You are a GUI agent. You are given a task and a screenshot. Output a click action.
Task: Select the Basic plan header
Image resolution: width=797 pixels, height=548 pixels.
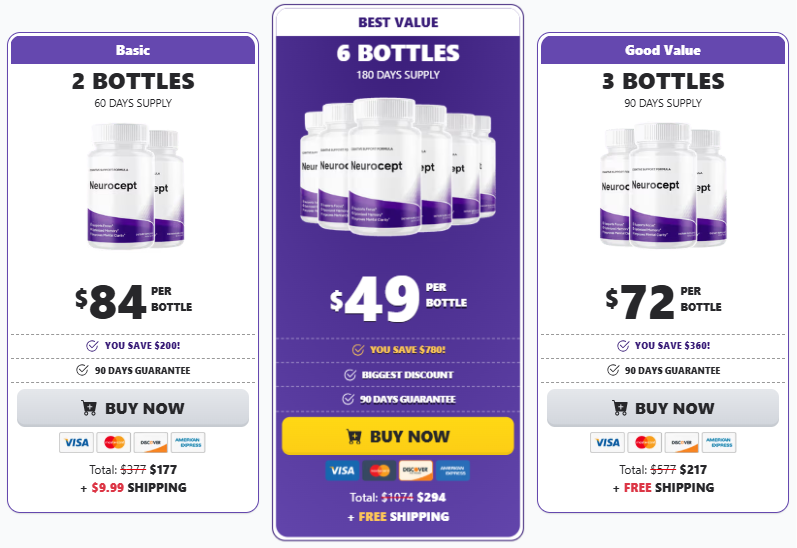coord(133,50)
